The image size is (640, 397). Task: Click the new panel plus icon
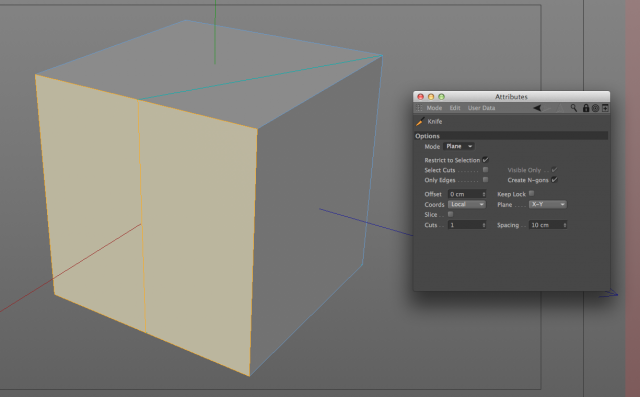pos(605,108)
